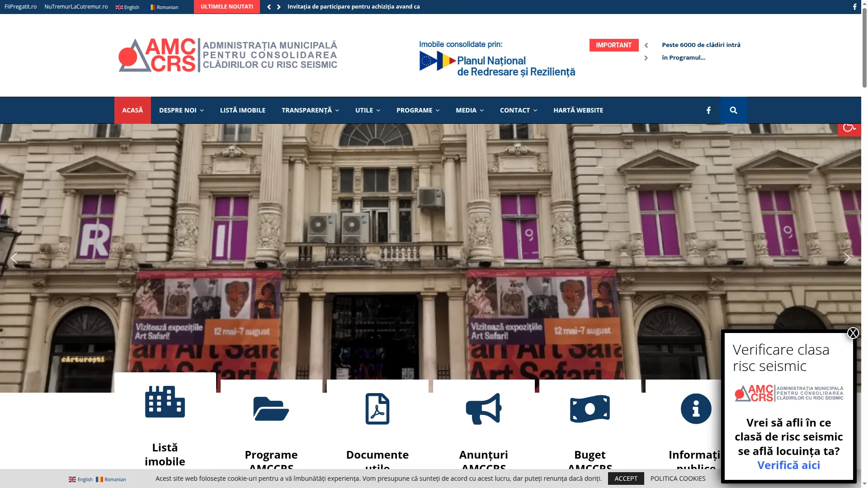Go to previous slider image
This screenshot has width=868, height=488.
point(14,258)
